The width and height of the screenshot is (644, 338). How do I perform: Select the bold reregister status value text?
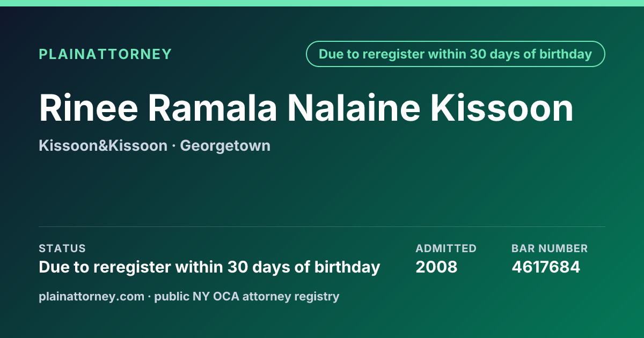[x=209, y=267]
